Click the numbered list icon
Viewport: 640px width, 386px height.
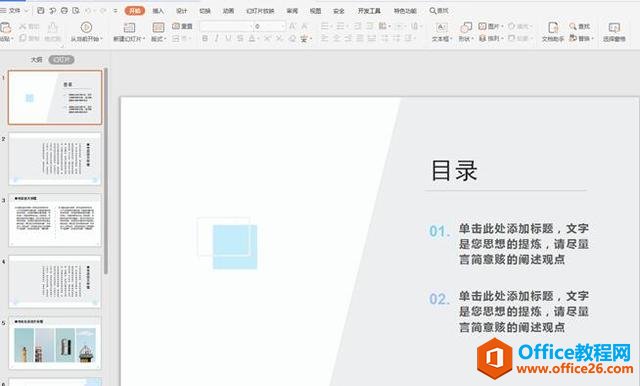(340, 26)
